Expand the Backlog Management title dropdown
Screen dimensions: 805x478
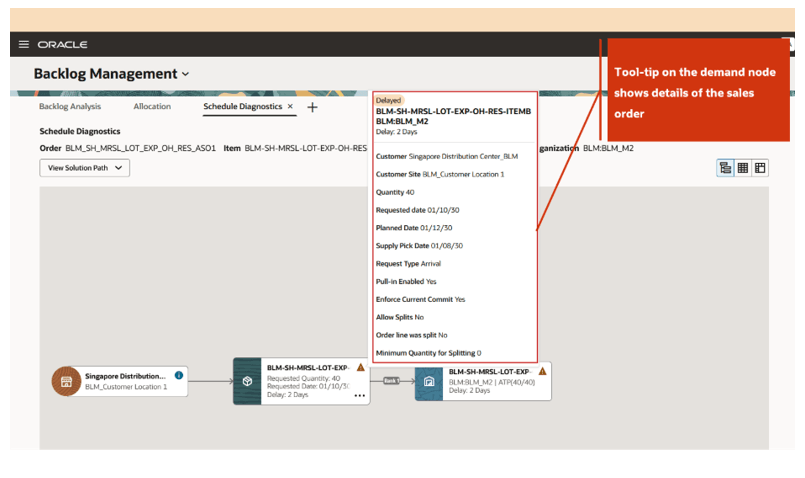pos(185,74)
